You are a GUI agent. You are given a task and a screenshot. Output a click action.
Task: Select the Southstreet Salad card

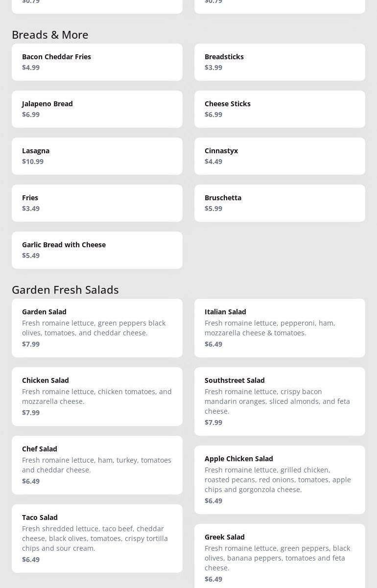[280, 401]
